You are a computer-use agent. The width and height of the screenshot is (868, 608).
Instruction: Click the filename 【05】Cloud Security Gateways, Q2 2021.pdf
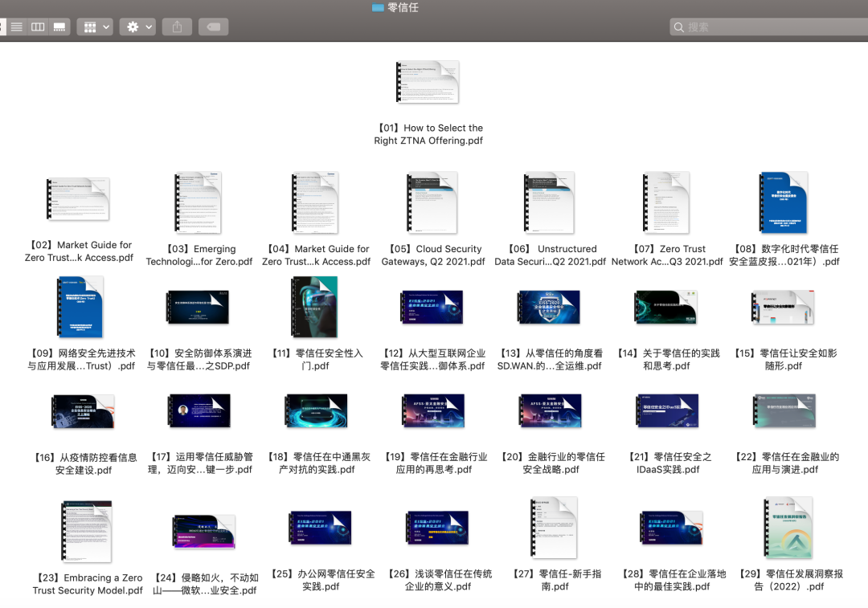tap(433, 255)
